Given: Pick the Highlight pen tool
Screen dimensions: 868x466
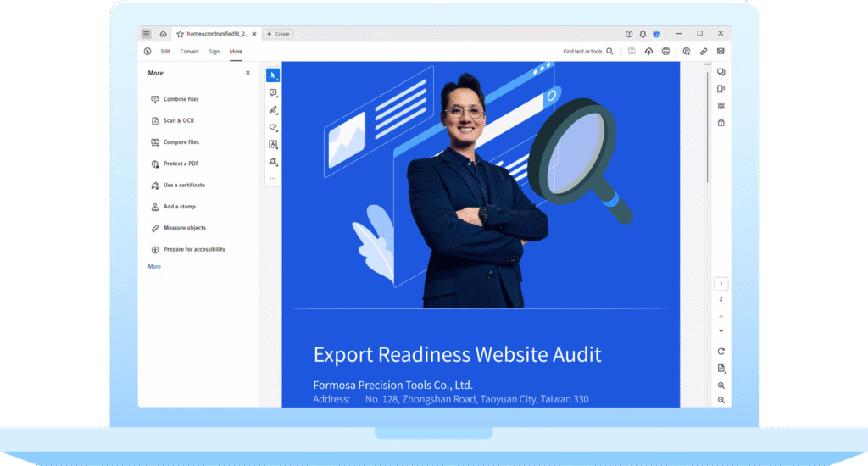Looking at the screenshot, I should [273, 110].
